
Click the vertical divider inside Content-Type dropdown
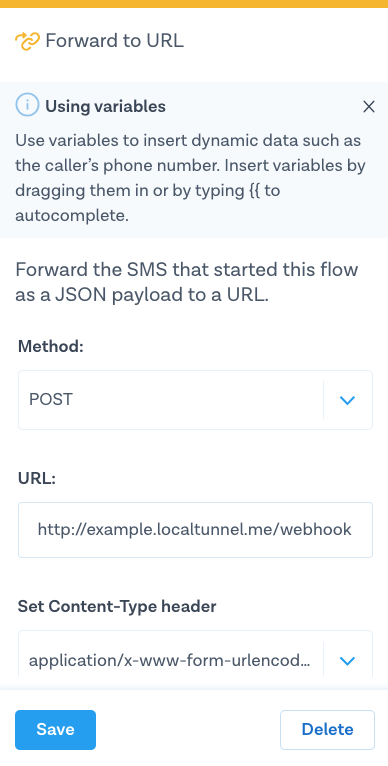323,660
